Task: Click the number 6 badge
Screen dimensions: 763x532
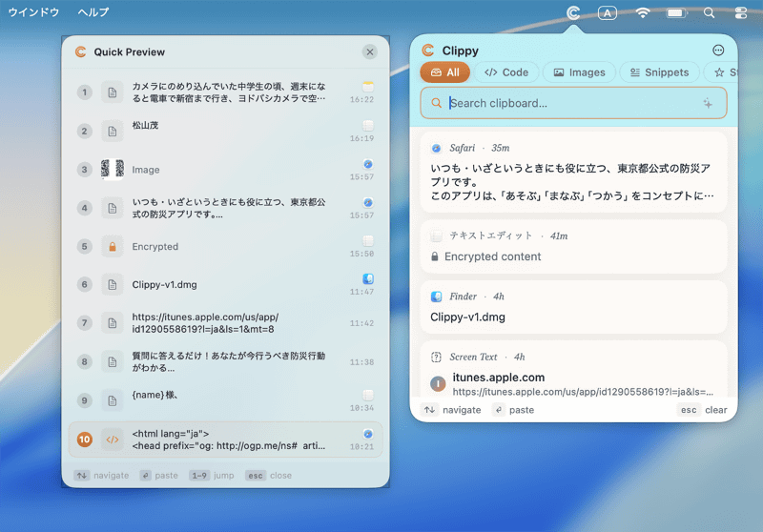Action: pos(84,284)
